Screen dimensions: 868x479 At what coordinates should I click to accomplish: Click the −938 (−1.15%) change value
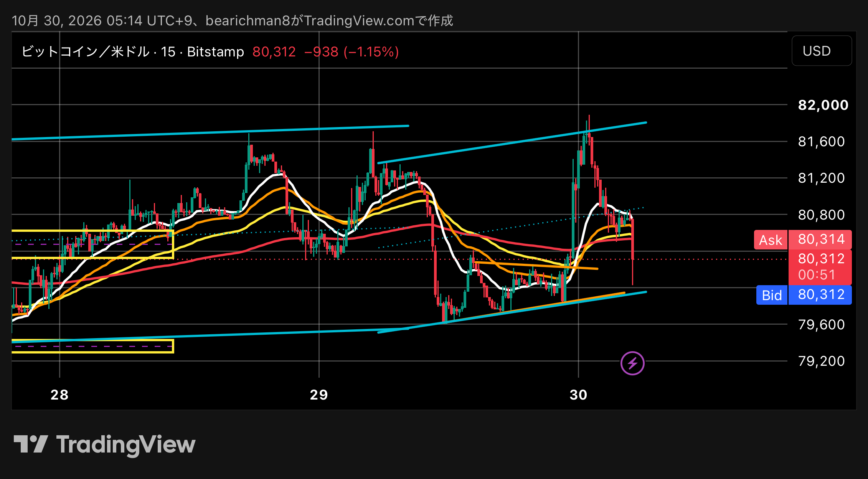pos(351,51)
